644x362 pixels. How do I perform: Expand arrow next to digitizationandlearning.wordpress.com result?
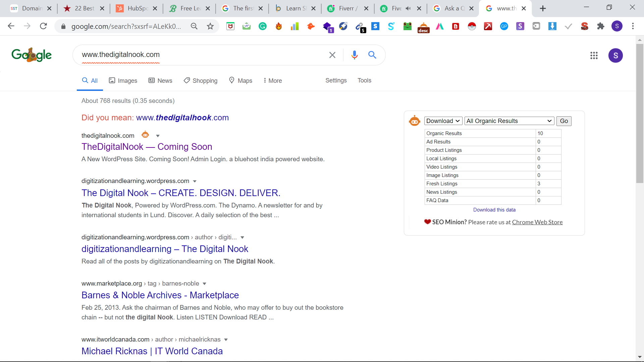pos(195,181)
